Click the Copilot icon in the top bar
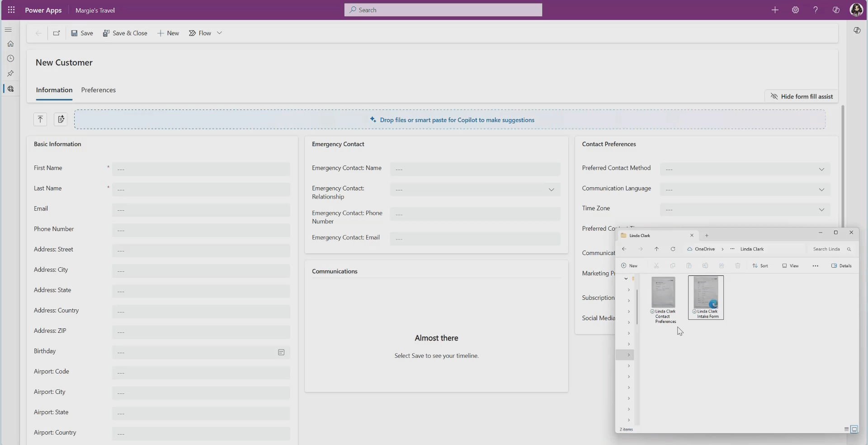This screenshot has height=445, width=868. (x=835, y=10)
